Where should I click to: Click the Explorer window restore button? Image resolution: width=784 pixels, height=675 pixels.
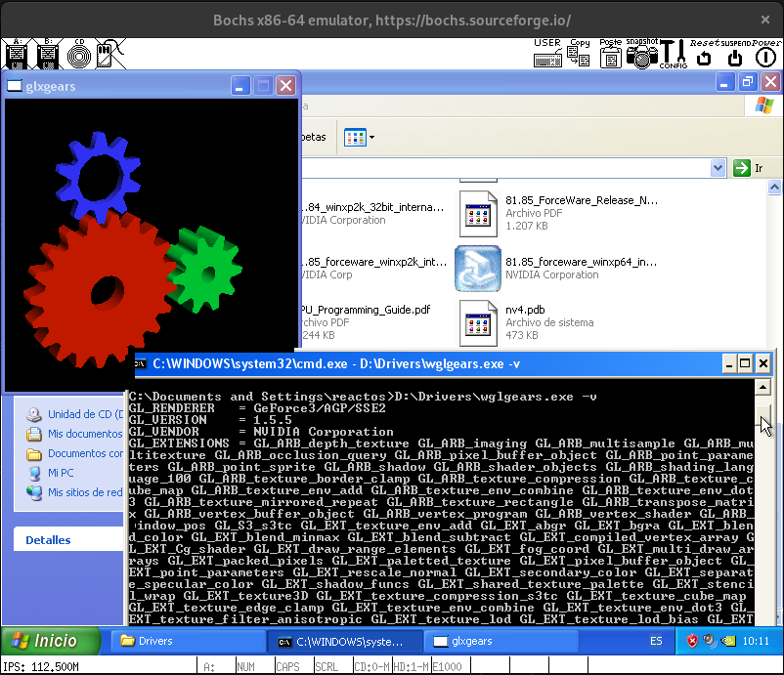748,81
